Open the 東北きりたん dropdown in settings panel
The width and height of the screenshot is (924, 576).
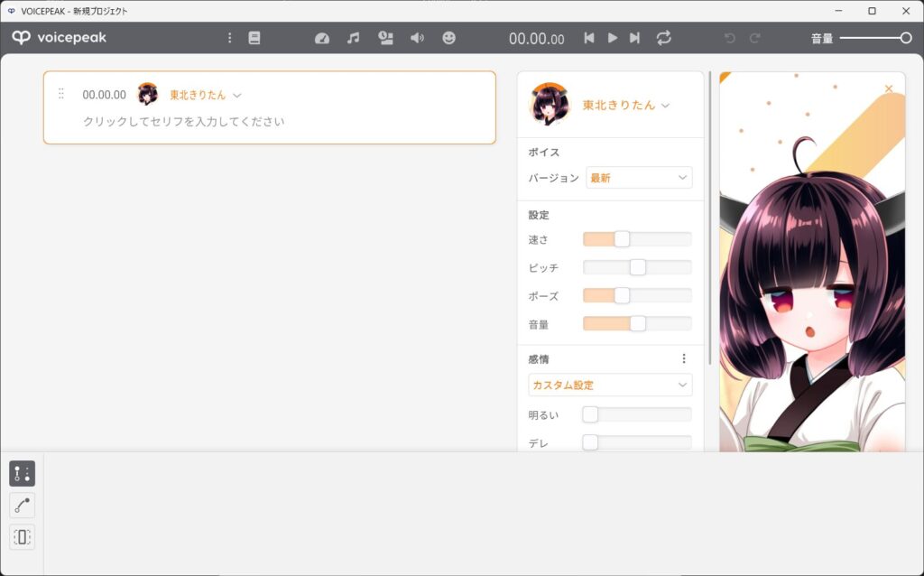tap(626, 105)
